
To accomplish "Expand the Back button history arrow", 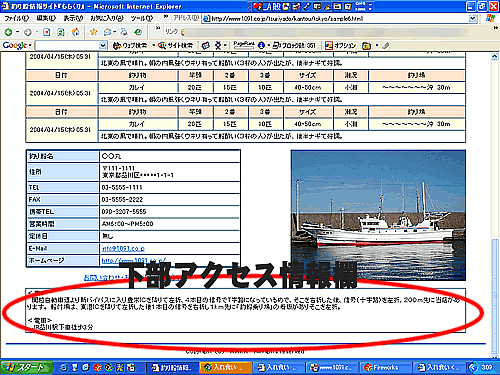I will (x=17, y=32).
